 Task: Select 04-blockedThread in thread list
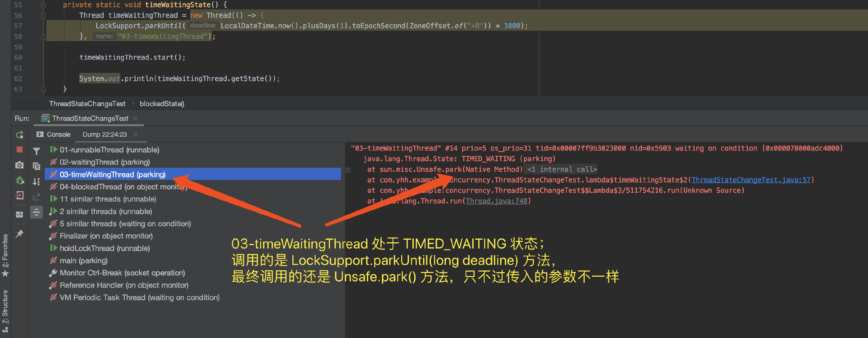pos(91,187)
